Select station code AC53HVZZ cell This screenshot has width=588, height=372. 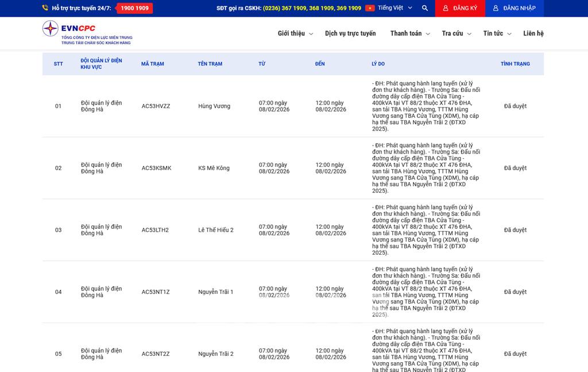156,106
